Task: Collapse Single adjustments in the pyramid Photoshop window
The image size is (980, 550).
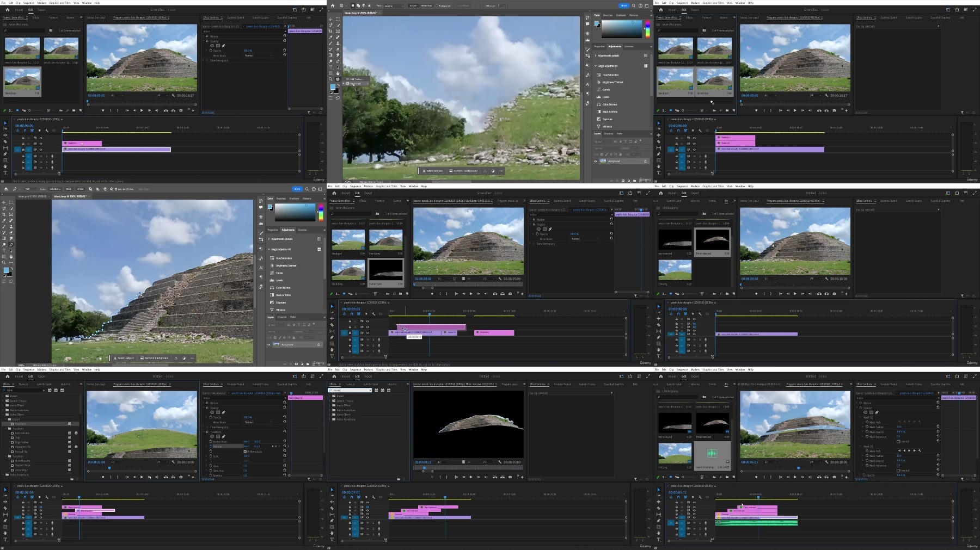Action: click(x=269, y=249)
